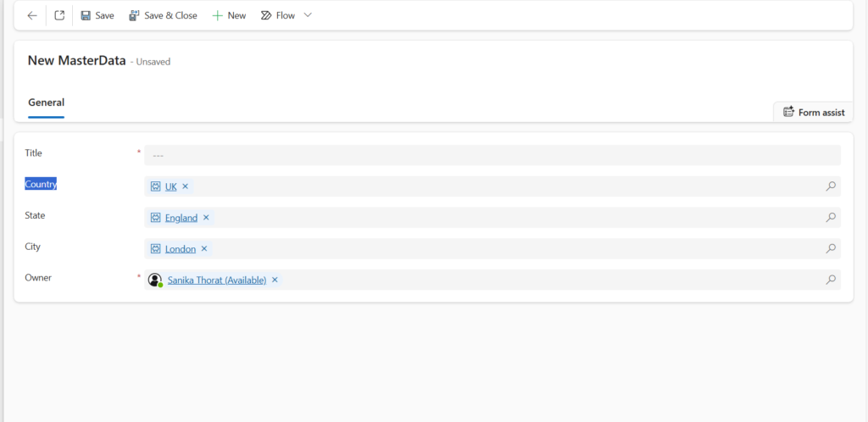Create a New record from toolbar

click(x=229, y=15)
